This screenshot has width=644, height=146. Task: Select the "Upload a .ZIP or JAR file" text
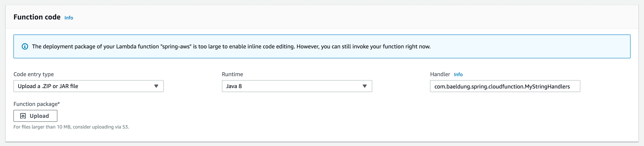pyautogui.click(x=48, y=86)
